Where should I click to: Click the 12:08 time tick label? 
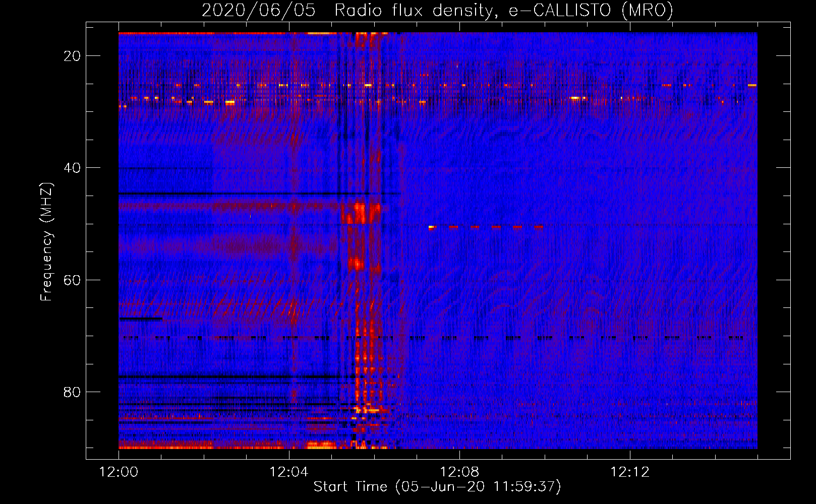[459, 472]
